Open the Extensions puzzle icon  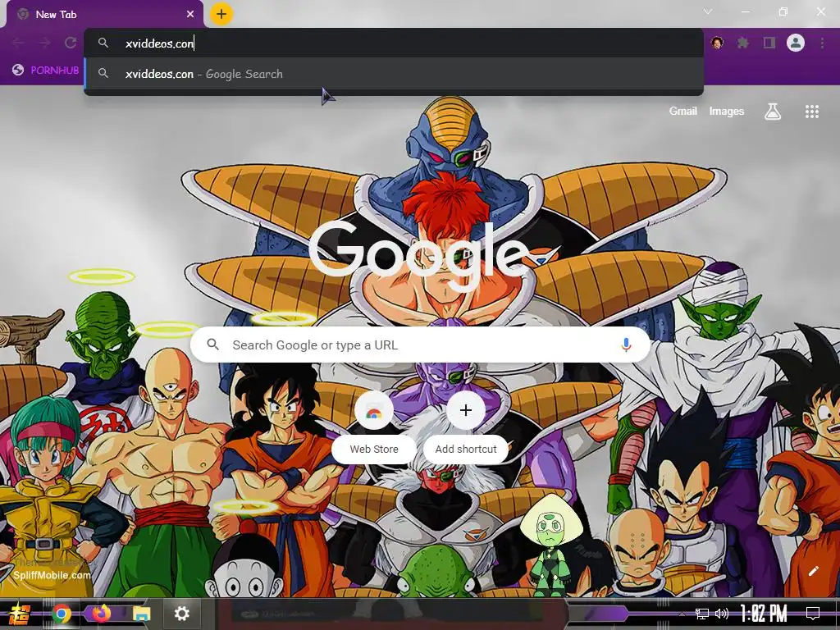743,43
